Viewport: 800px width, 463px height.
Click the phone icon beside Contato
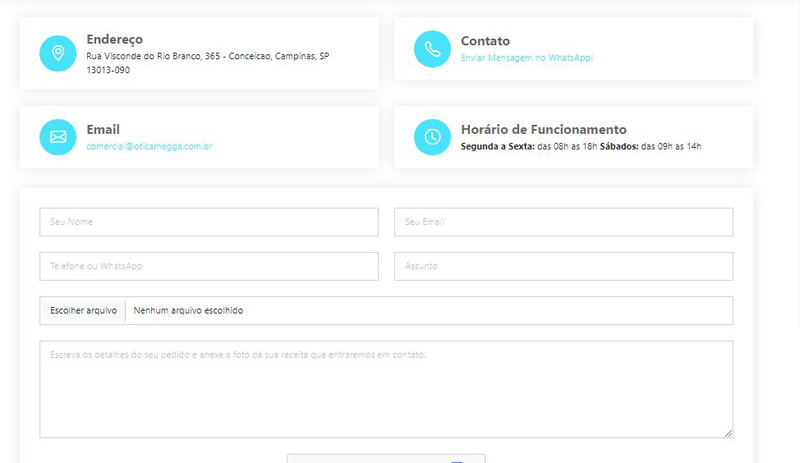pos(432,49)
